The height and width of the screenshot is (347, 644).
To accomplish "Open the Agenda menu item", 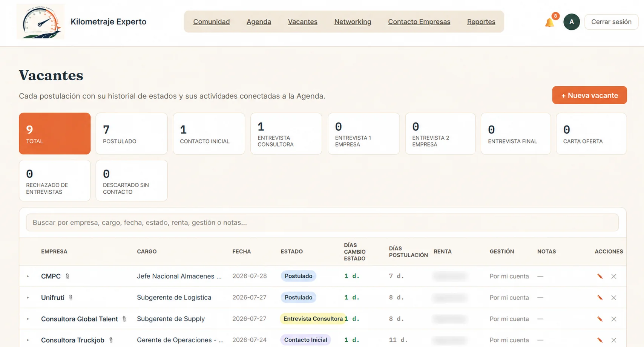I will 259,22.
